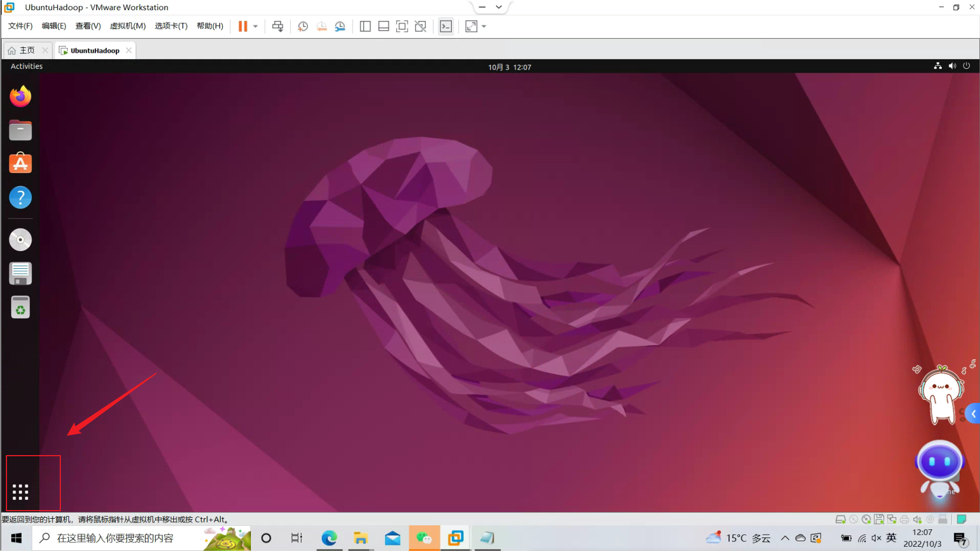Open the 文件(F) menu
Image resolution: width=980 pixels, height=551 pixels.
click(x=20, y=26)
